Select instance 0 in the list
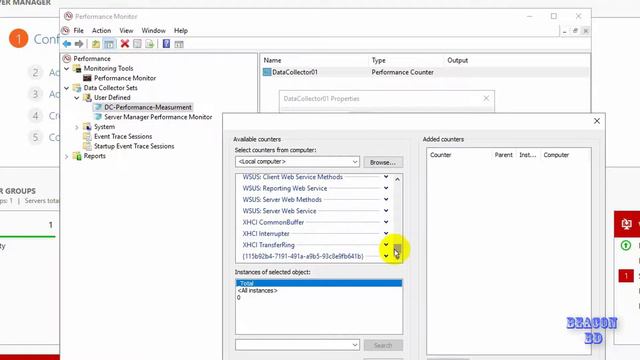This screenshot has width=640, height=360. coord(239,298)
